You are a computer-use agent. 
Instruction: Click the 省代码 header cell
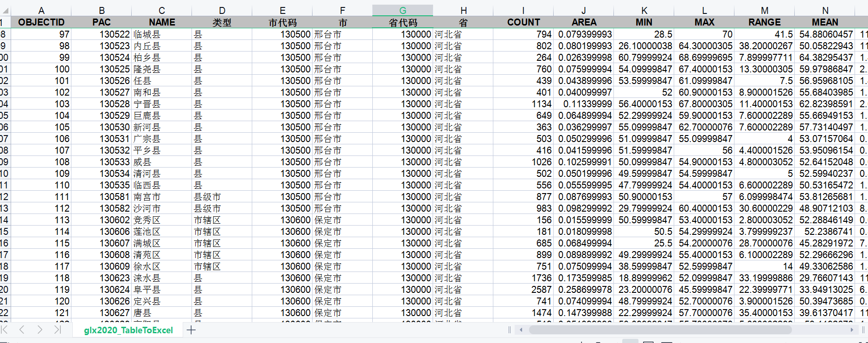click(x=403, y=22)
